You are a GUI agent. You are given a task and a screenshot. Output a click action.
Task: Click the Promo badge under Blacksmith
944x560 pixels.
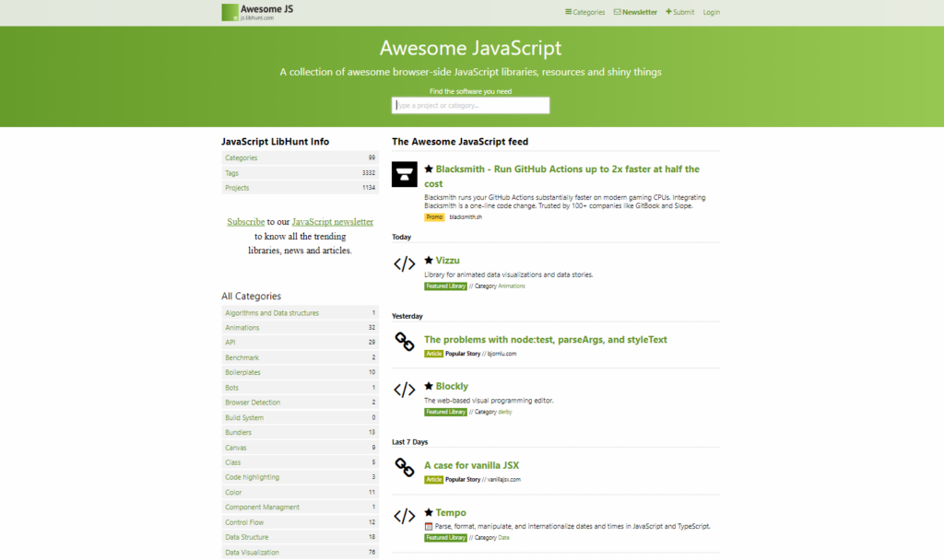[433, 216]
